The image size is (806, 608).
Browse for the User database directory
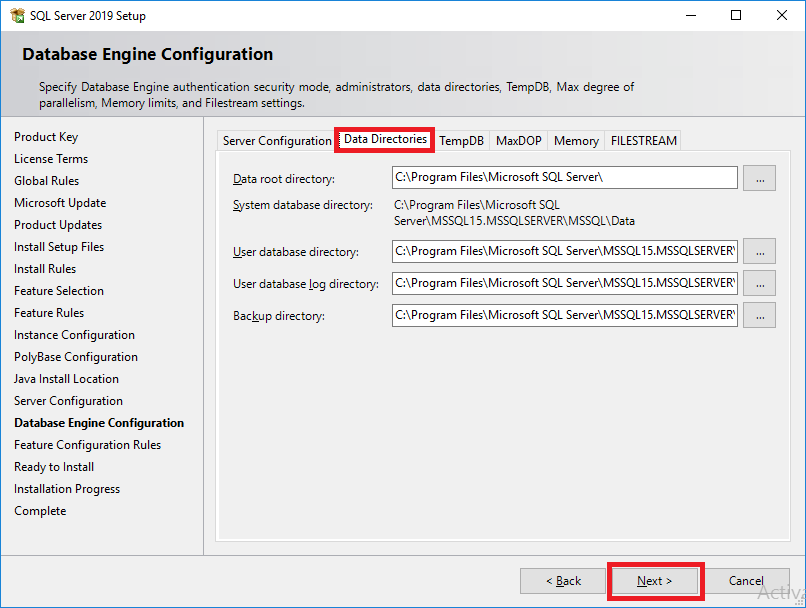(x=759, y=251)
